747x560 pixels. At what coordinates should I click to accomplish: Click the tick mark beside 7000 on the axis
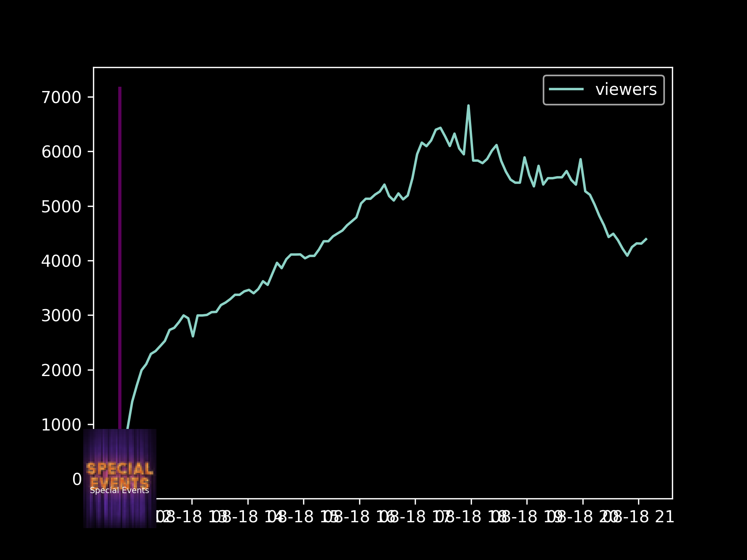[x=91, y=97]
